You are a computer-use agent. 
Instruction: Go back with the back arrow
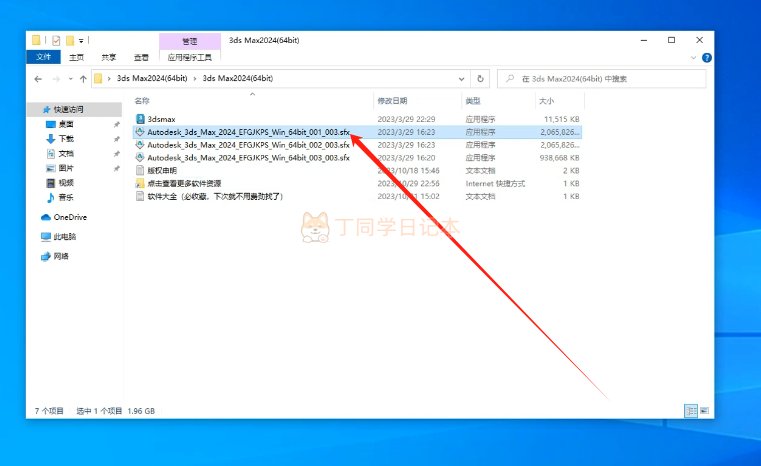[x=38, y=79]
